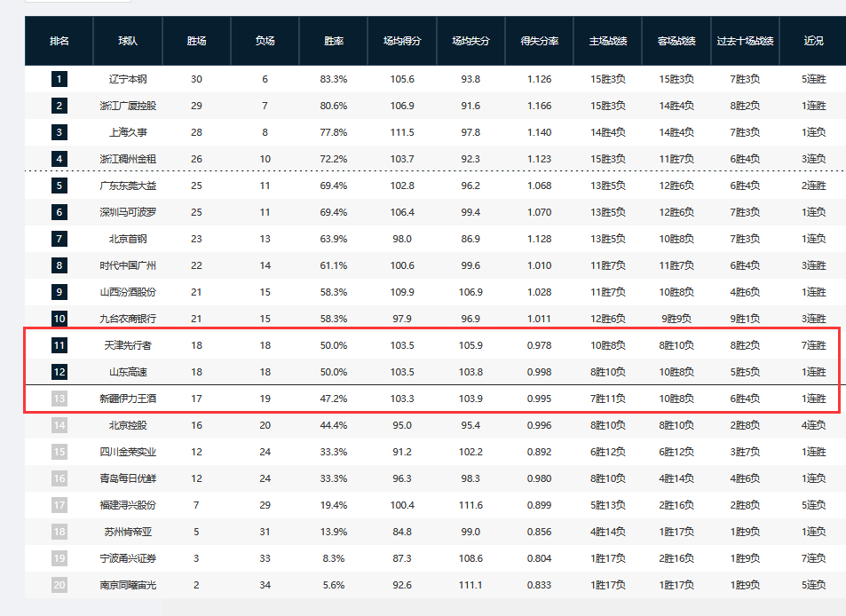Open team 广东东莞大益
Image resolution: width=846 pixels, height=616 pixels.
[128, 186]
